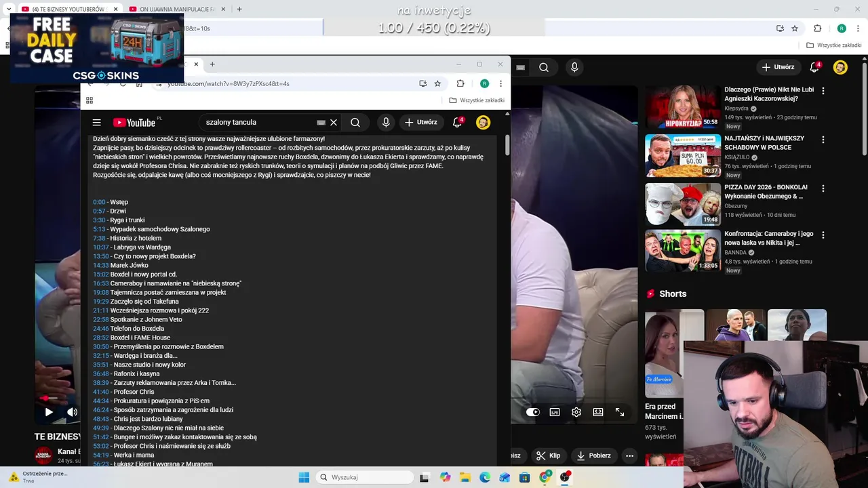This screenshot has width=868, height=488.
Task: Toggle subtitles in the background player
Action: pyautogui.click(x=555, y=412)
